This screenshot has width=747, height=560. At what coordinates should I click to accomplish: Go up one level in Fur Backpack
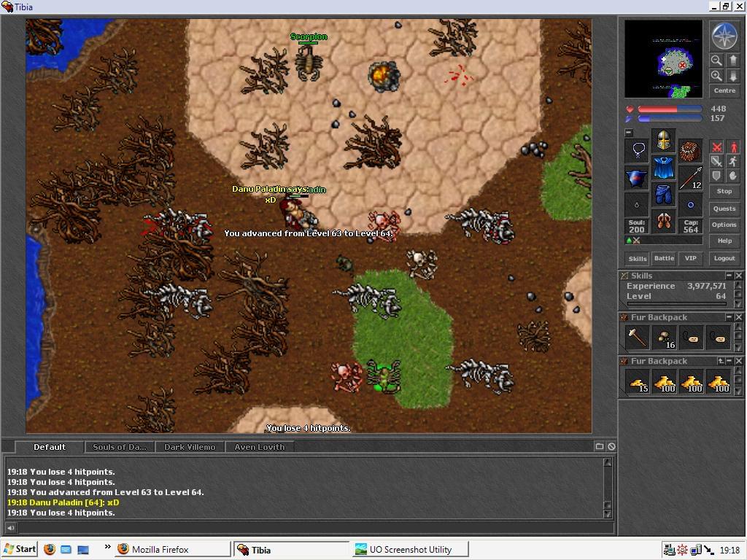coord(720,362)
